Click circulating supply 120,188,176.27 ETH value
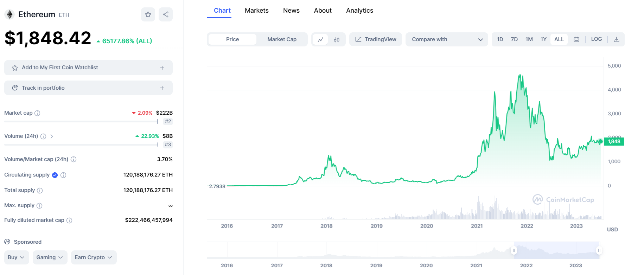644x275 pixels. [x=148, y=175]
